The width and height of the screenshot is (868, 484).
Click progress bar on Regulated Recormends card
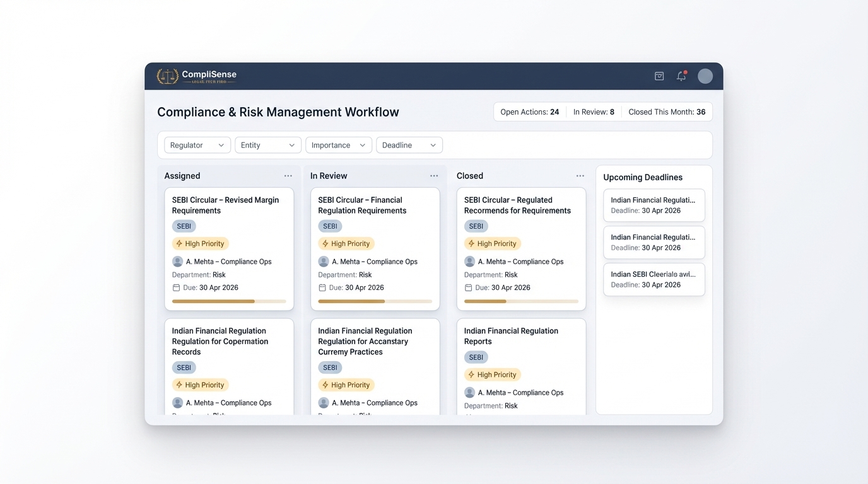pos(522,301)
